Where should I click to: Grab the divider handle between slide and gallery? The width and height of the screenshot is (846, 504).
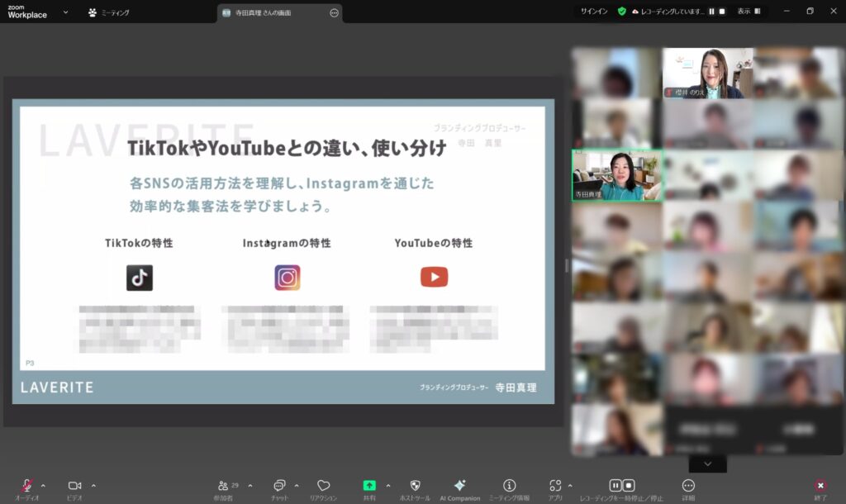(x=567, y=265)
